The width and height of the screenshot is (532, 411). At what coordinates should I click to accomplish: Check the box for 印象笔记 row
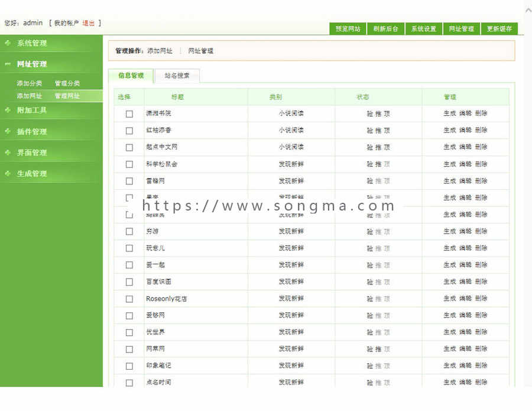pyautogui.click(x=129, y=366)
